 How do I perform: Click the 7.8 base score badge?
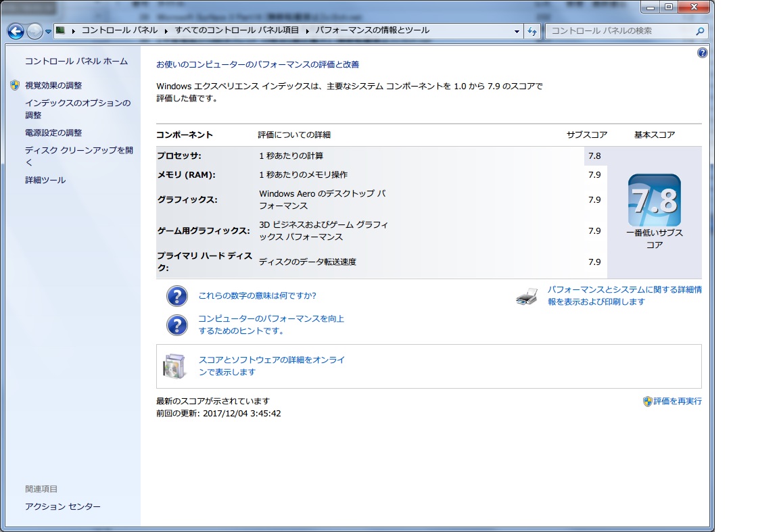(x=655, y=200)
